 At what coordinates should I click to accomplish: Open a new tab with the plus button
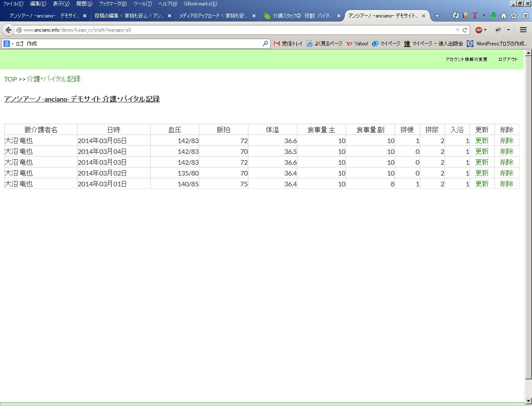point(437,16)
